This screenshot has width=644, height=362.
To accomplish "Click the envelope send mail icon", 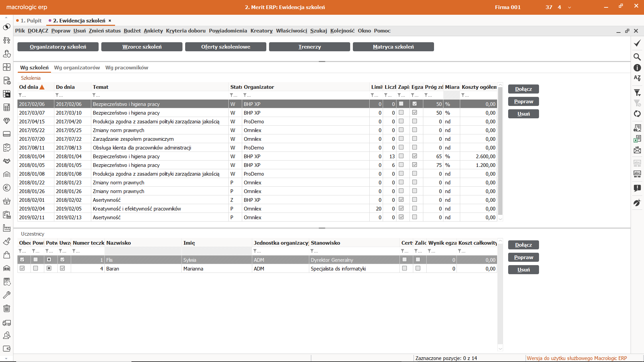I will coord(637,150).
